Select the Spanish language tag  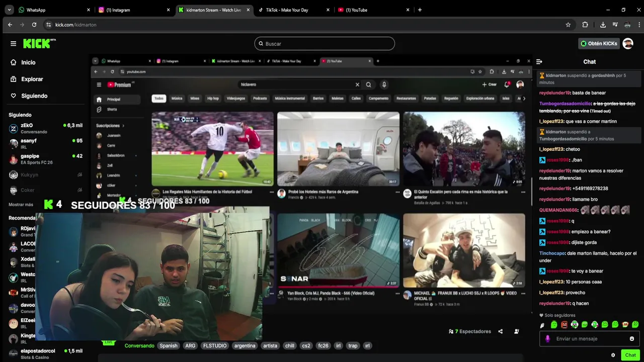tap(169, 346)
